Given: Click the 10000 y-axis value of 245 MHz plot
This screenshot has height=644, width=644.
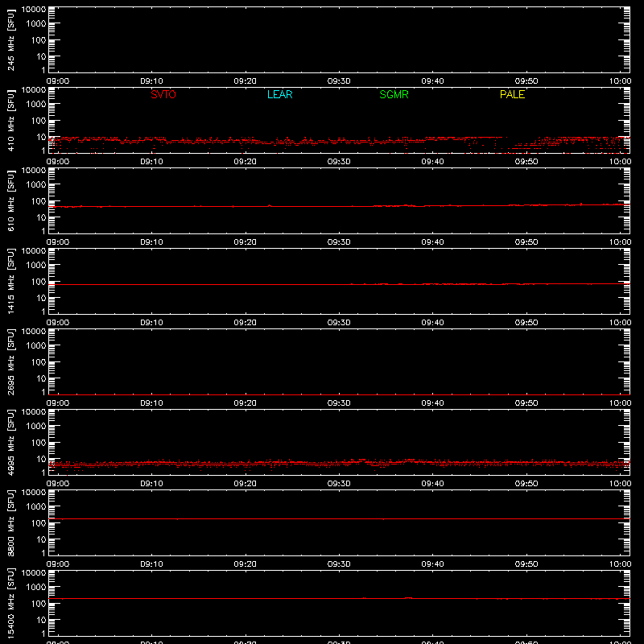Looking at the screenshot, I should [34, 10].
